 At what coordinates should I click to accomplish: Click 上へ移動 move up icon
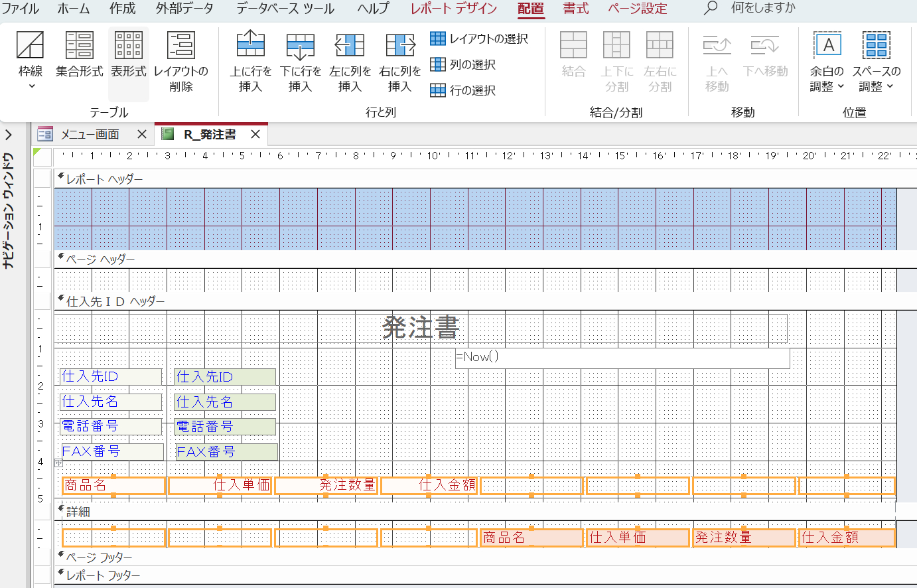point(717,62)
